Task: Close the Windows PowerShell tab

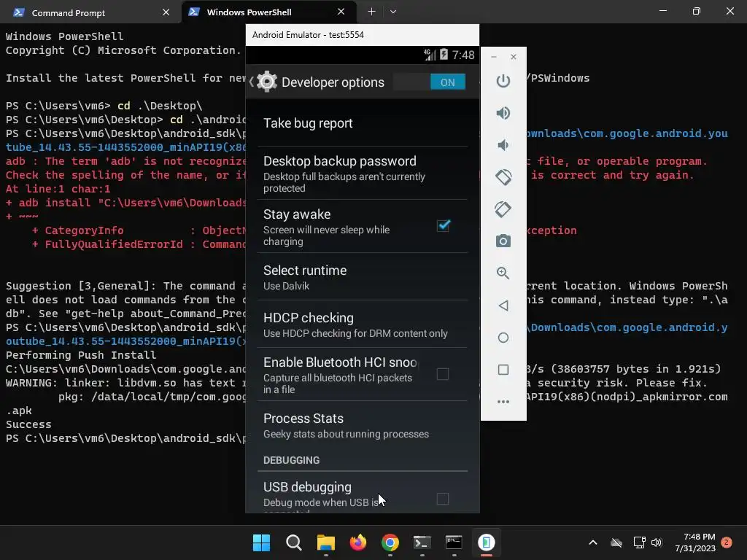Action: click(341, 12)
